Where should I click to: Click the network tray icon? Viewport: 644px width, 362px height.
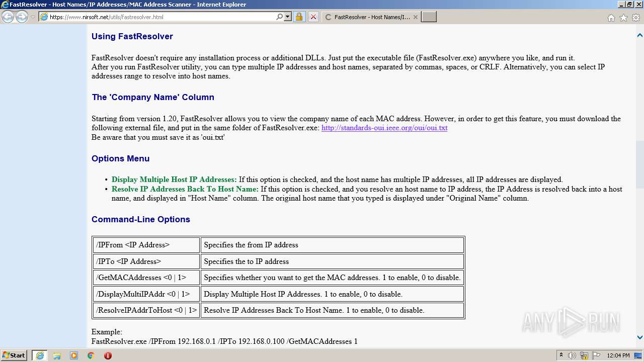(584, 355)
